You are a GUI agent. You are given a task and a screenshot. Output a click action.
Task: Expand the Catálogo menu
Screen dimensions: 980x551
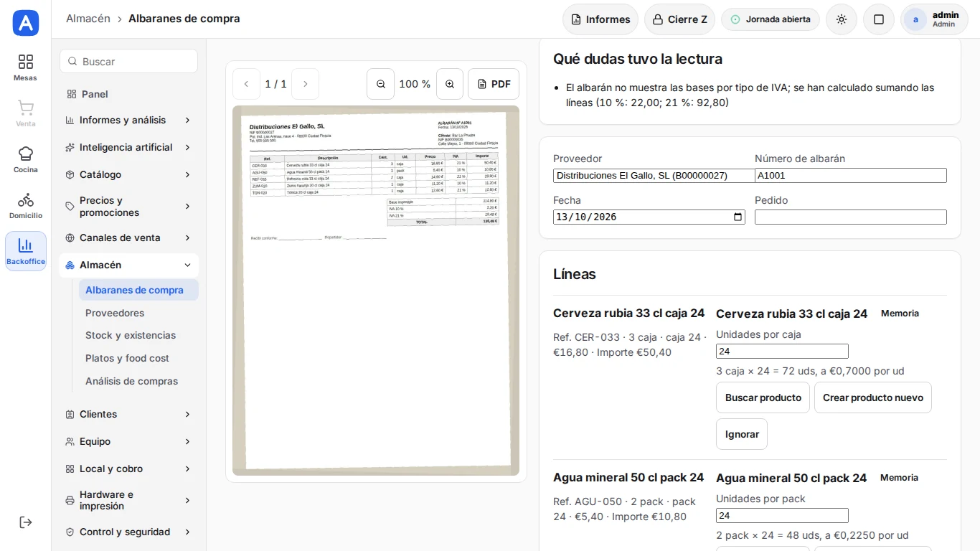click(x=128, y=174)
